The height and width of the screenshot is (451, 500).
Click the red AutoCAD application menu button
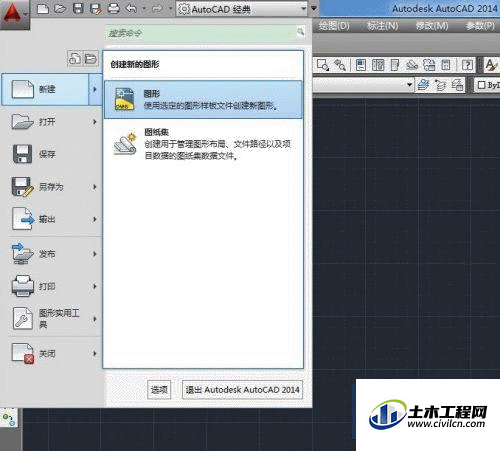point(14,14)
